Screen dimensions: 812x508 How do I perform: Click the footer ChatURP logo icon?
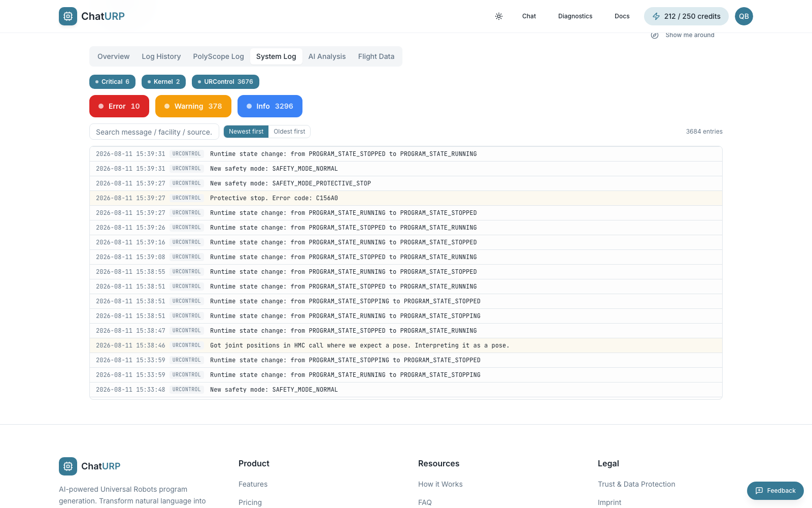tap(68, 466)
